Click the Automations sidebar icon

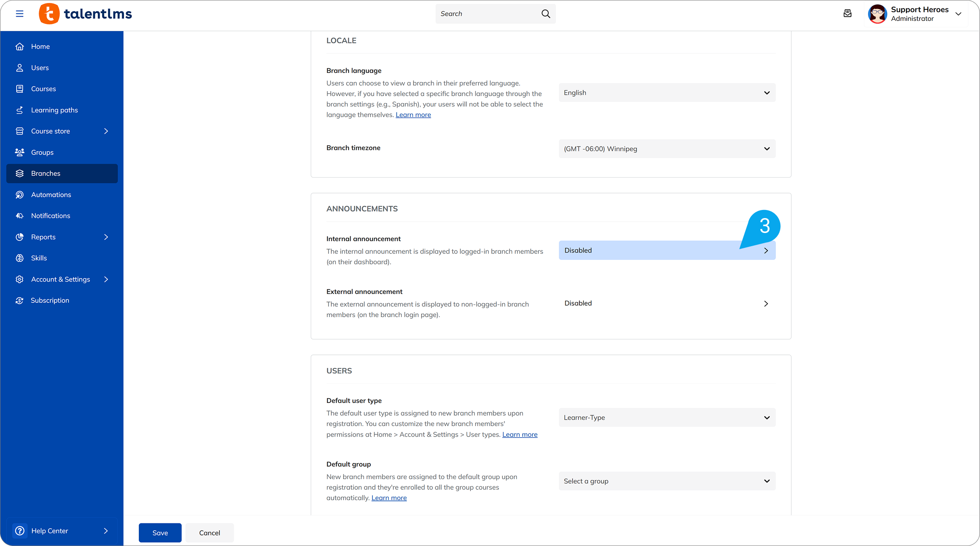click(x=20, y=195)
